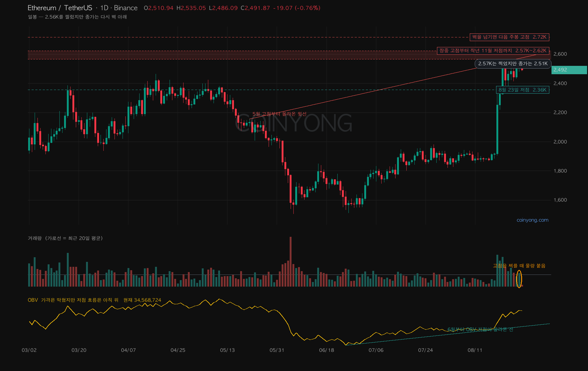Click the -19.07 (-0.76%) change value

(x=297, y=8)
